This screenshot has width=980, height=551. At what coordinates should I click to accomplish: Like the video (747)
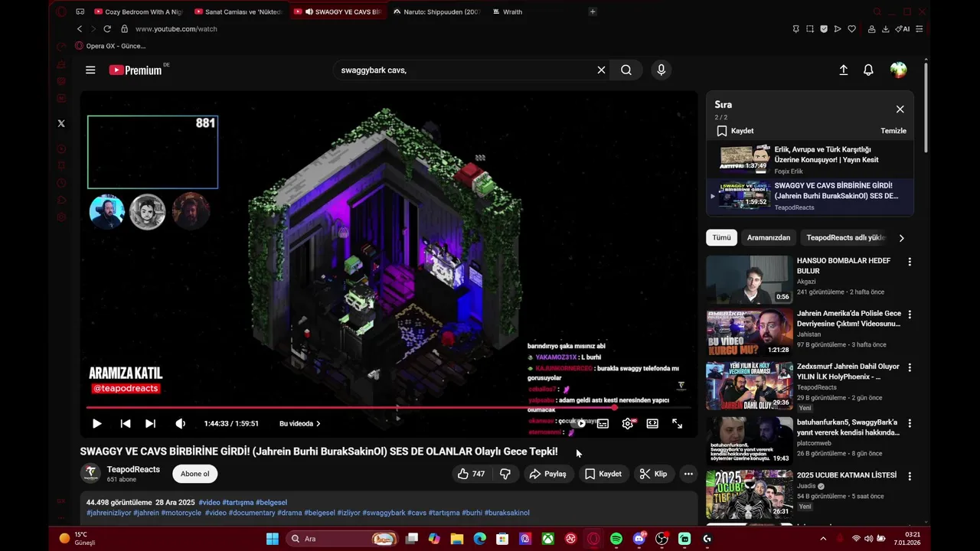coord(471,474)
